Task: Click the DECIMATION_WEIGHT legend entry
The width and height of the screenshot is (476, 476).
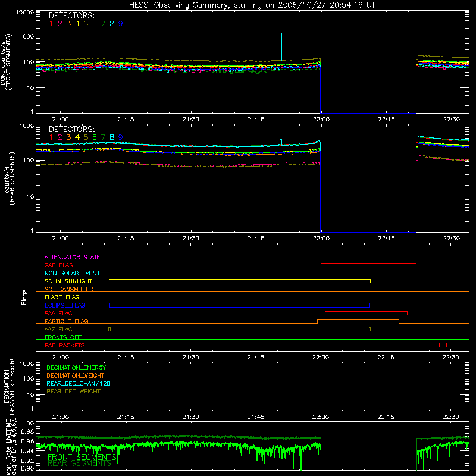Action: pos(76,375)
